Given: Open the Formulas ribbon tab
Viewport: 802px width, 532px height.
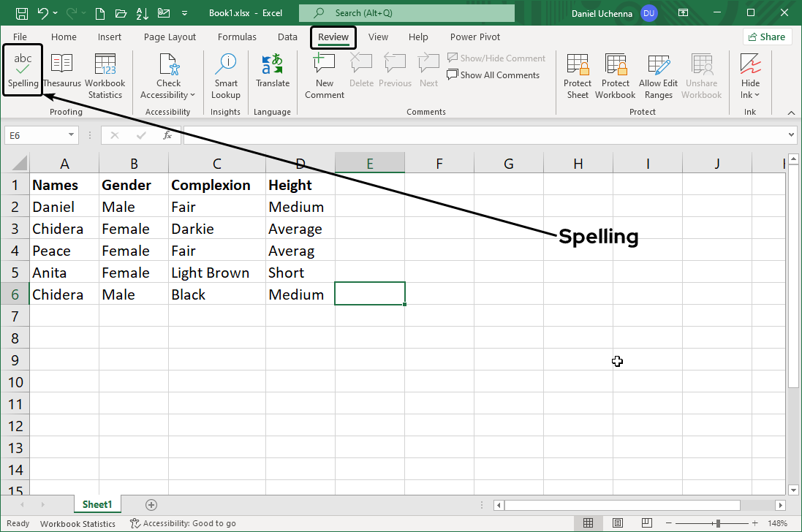Looking at the screenshot, I should pyautogui.click(x=237, y=37).
